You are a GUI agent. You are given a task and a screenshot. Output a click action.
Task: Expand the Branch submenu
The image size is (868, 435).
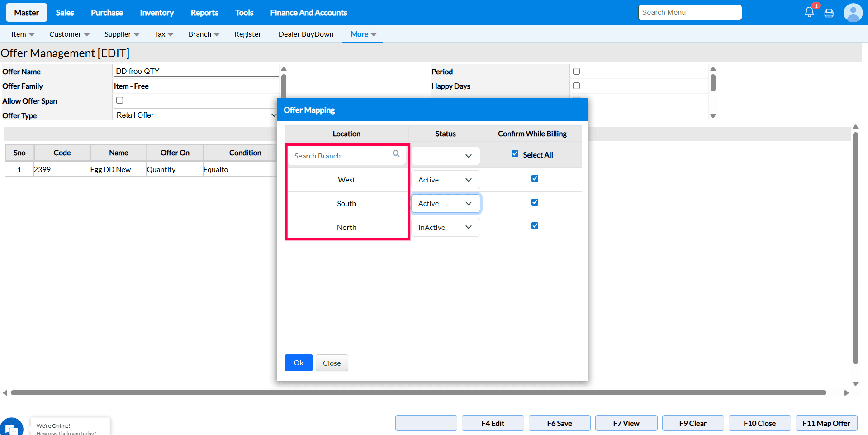click(x=204, y=34)
